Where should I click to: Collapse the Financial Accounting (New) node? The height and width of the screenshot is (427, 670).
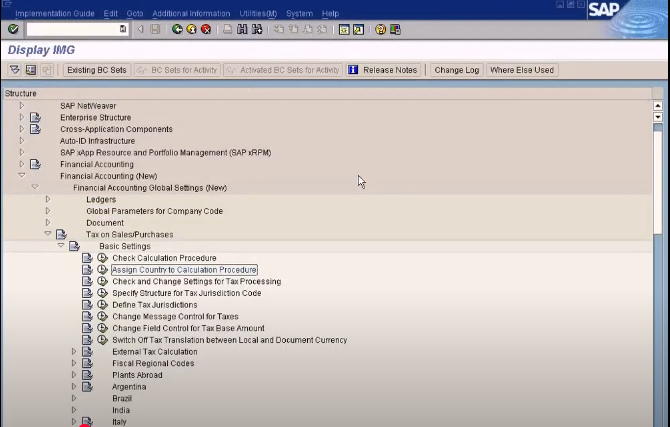pyautogui.click(x=22, y=175)
